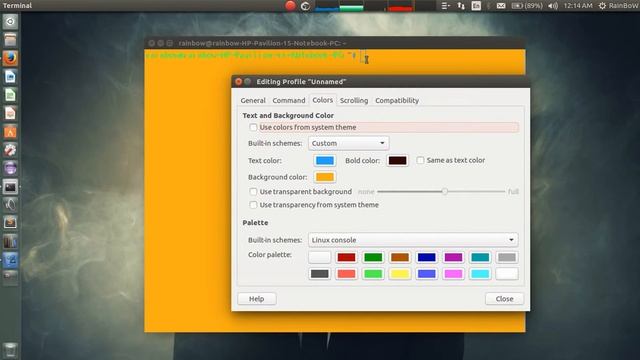The width and height of the screenshot is (640, 360).
Task: Click the system load graph indicator
Action: click(375, 6)
